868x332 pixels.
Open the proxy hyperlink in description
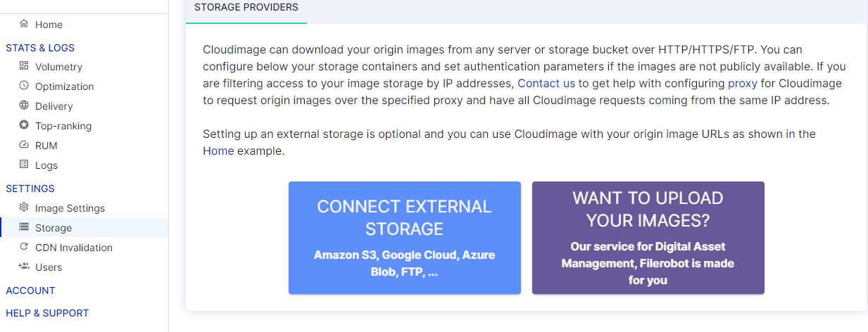pos(743,83)
